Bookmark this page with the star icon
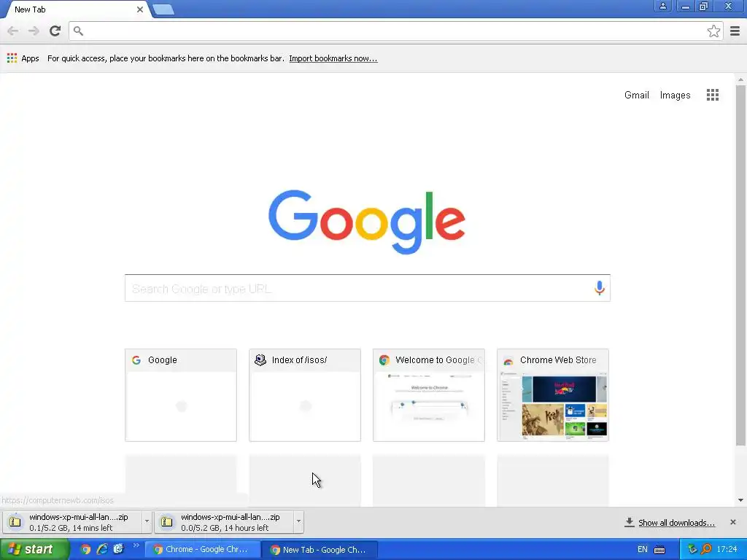The width and height of the screenshot is (747, 560). click(x=713, y=31)
